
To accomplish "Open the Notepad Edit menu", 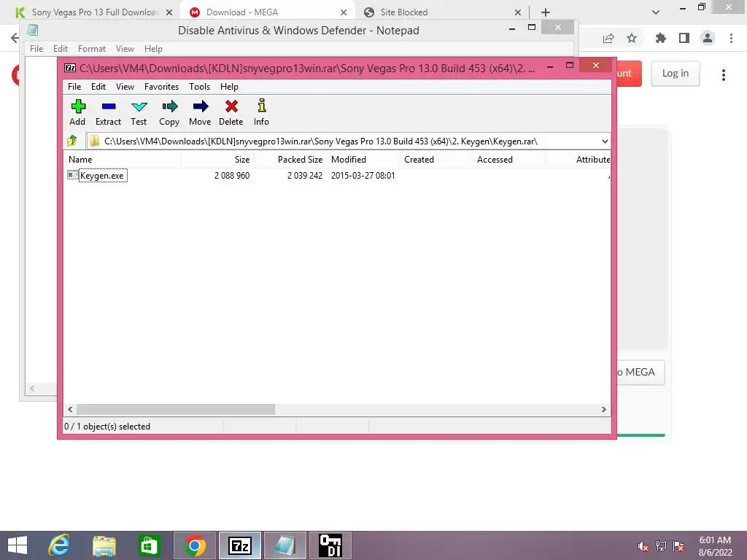I will (x=60, y=49).
